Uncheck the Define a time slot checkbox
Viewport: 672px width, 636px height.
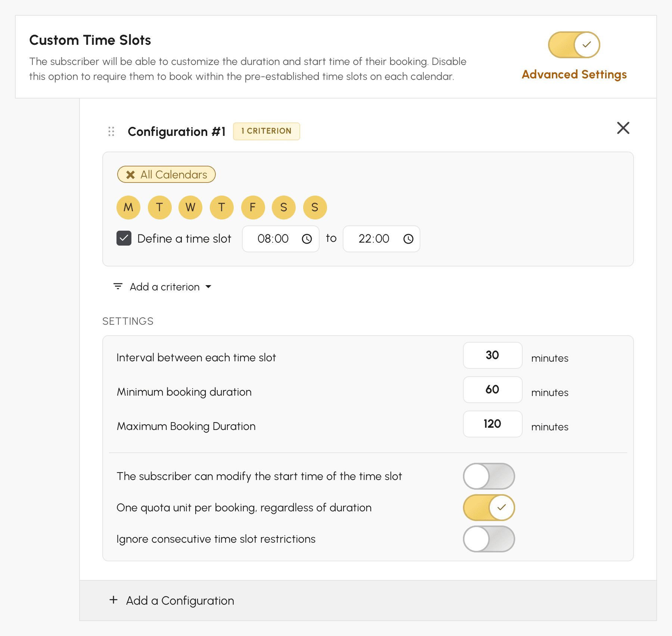(x=124, y=238)
